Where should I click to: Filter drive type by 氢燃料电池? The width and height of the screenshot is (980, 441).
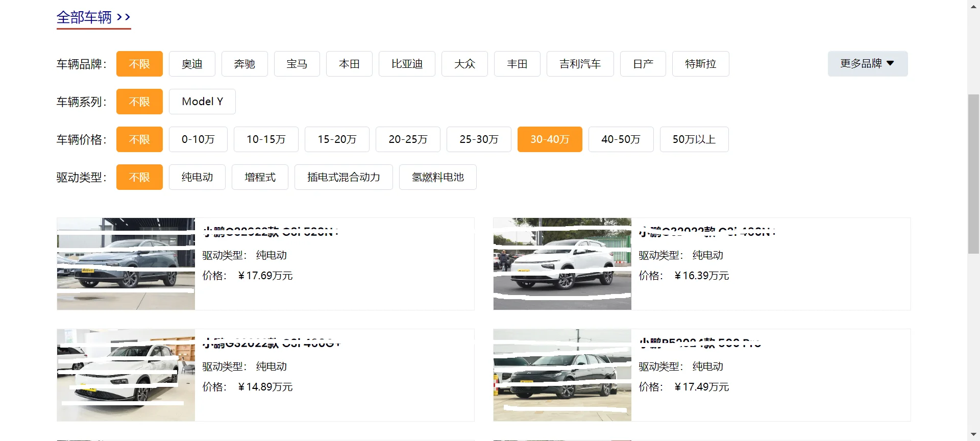(438, 177)
